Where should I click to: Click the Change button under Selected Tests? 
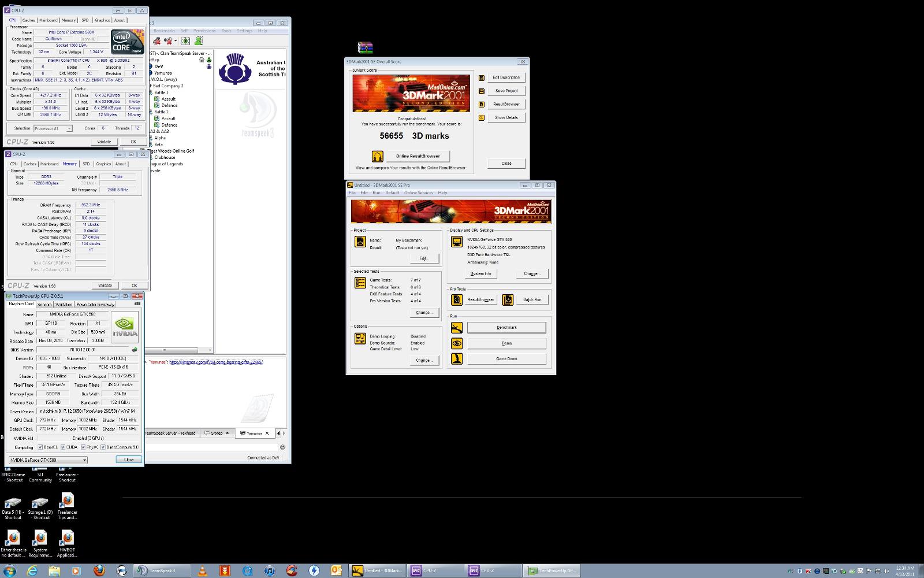coord(424,313)
